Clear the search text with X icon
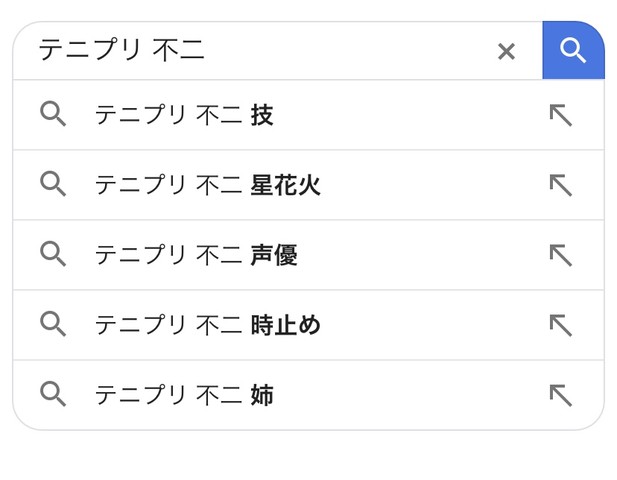617x480 pixels. tap(506, 51)
